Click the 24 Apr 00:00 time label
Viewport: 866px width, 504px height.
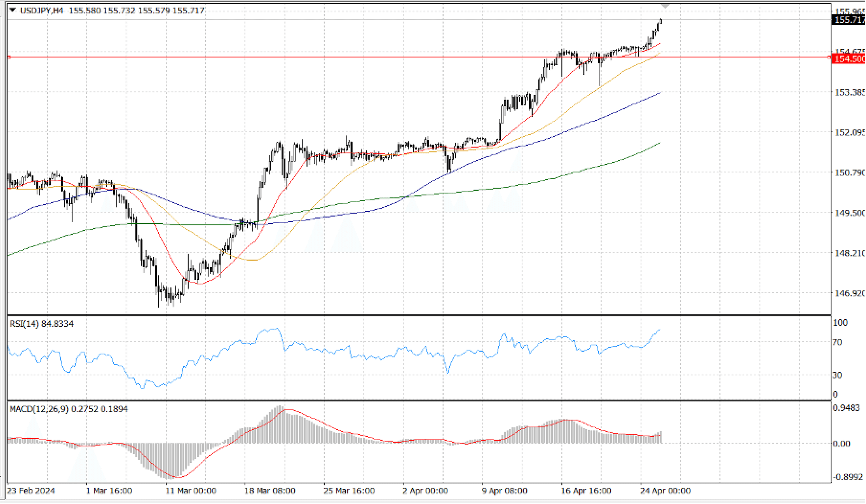(x=665, y=491)
